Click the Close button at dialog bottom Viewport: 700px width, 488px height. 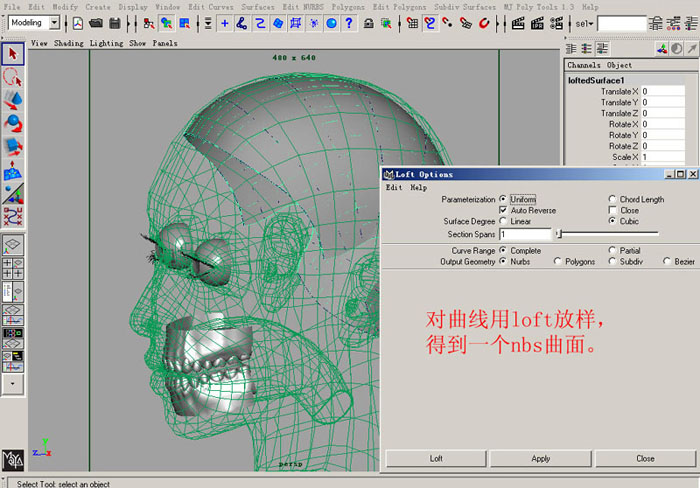(646, 459)
